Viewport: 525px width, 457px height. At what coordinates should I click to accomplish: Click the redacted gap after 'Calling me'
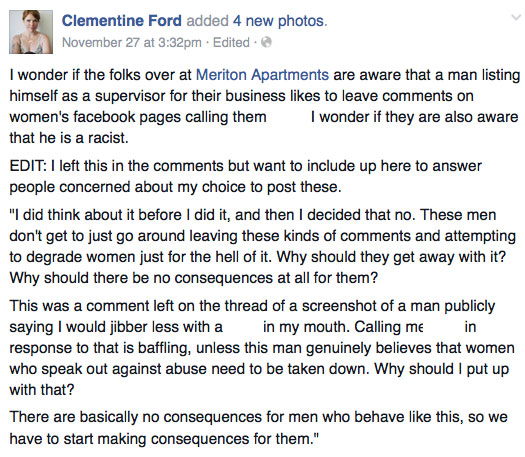[444, 327]
